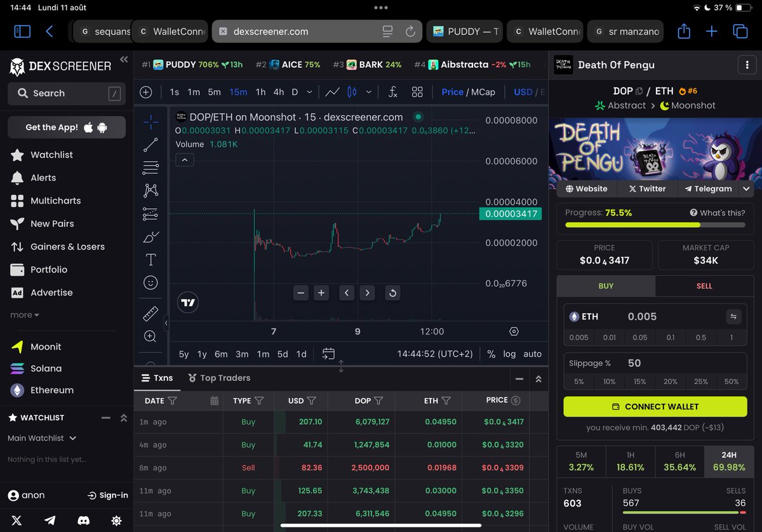Switch chart currency to USD
This screenshot has height=532, width=762.
[x=523, y=92]
